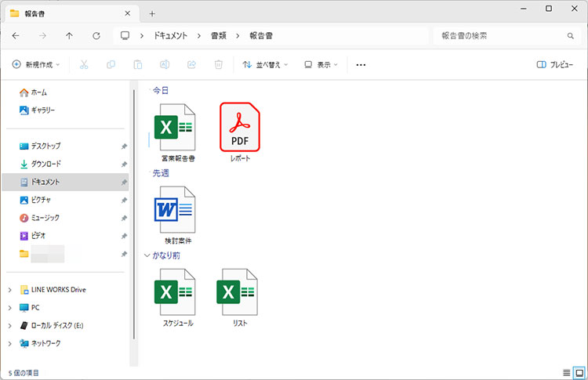
Task: Click the 新規作成 button
Action: pos(35,65)
